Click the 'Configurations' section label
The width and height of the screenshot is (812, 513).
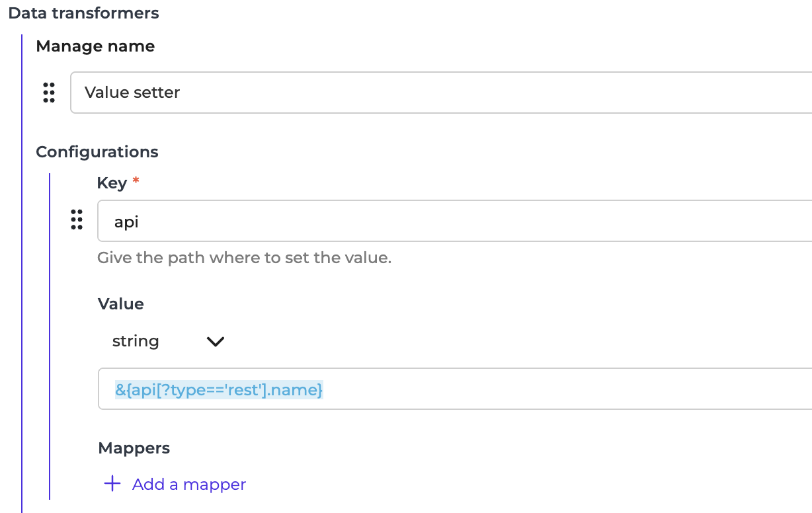(97, 152)
